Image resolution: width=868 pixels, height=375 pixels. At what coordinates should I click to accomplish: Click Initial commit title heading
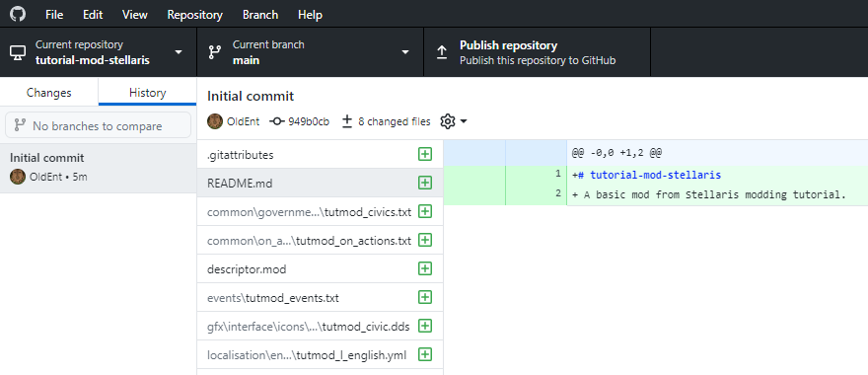[251, 97]
